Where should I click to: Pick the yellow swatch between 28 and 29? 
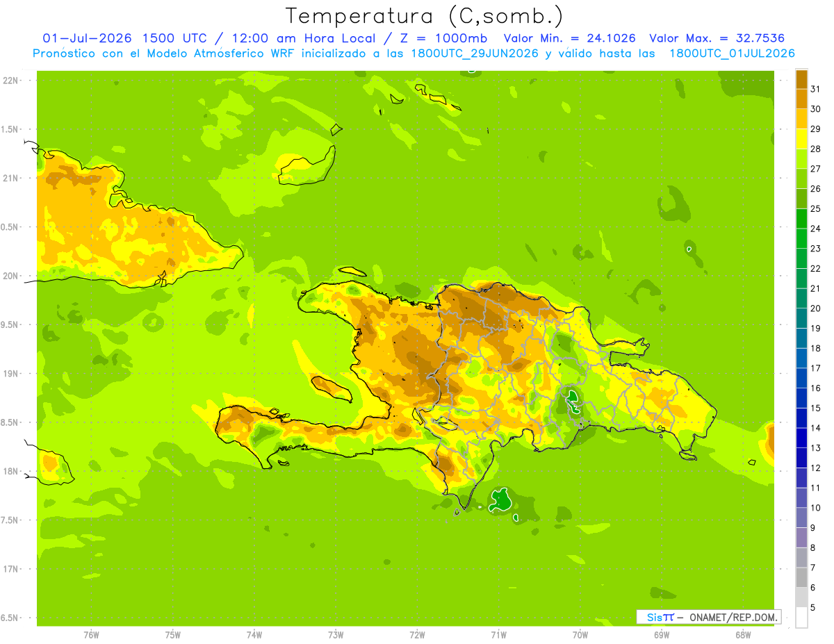tap(801, 138)
